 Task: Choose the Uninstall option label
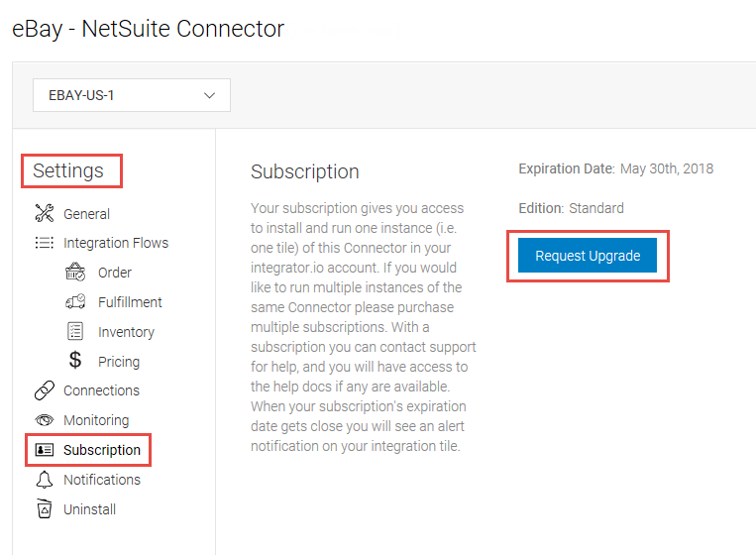pyautogui.click(x=90, y=509)
